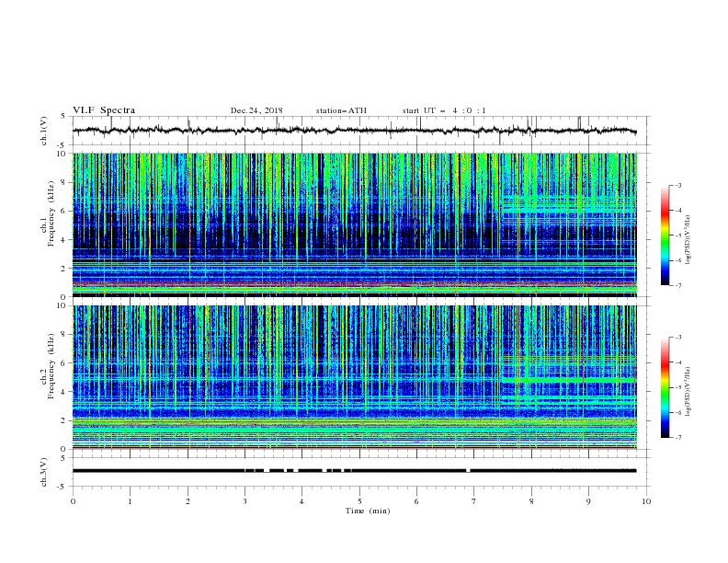Click the 'station=ATH' label
Viewport: 728px width, 563px height.
[x=341, y=110]
